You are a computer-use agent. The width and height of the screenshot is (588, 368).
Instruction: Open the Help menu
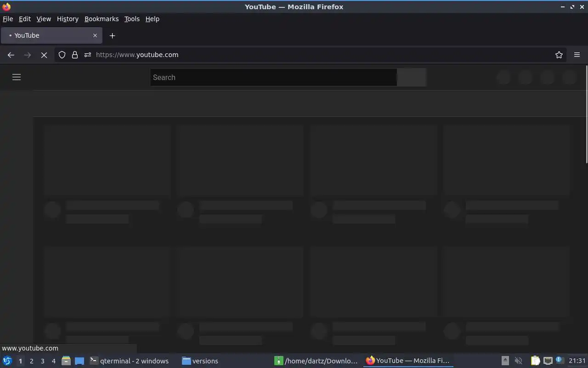click(152, 19)
